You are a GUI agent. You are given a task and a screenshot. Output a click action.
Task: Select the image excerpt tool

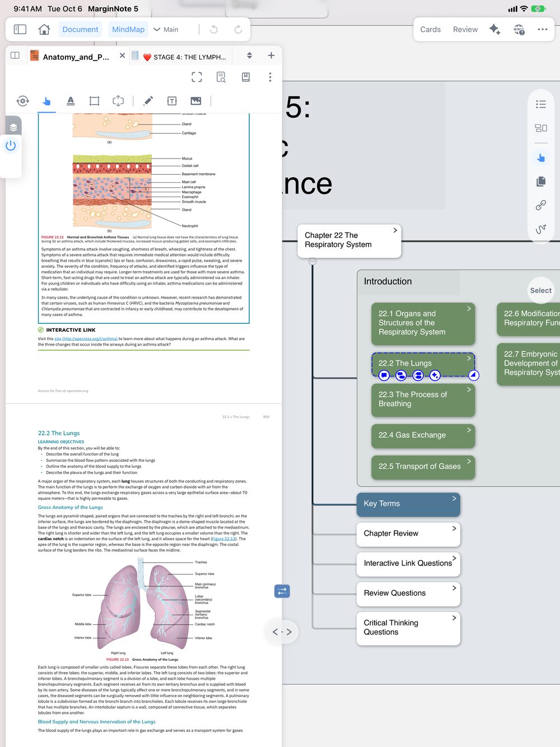(x=195, y=101)
